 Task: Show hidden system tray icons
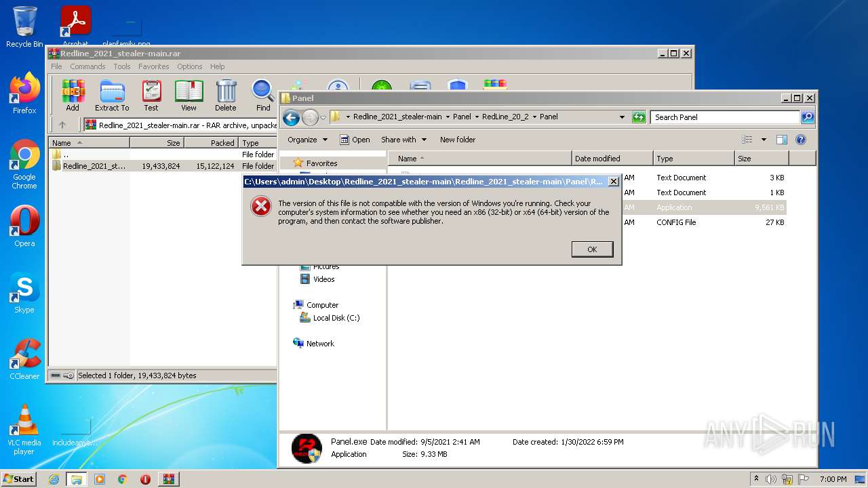[757, 479]
